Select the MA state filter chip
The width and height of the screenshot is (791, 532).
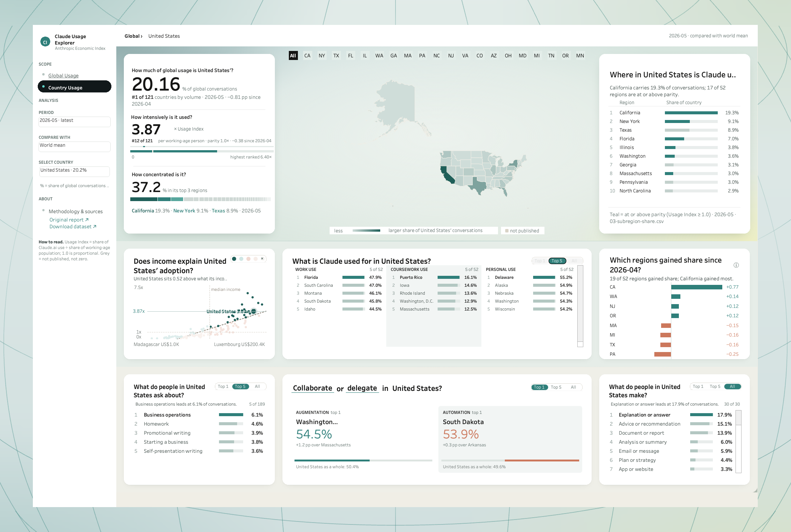(x=408, y=55)
